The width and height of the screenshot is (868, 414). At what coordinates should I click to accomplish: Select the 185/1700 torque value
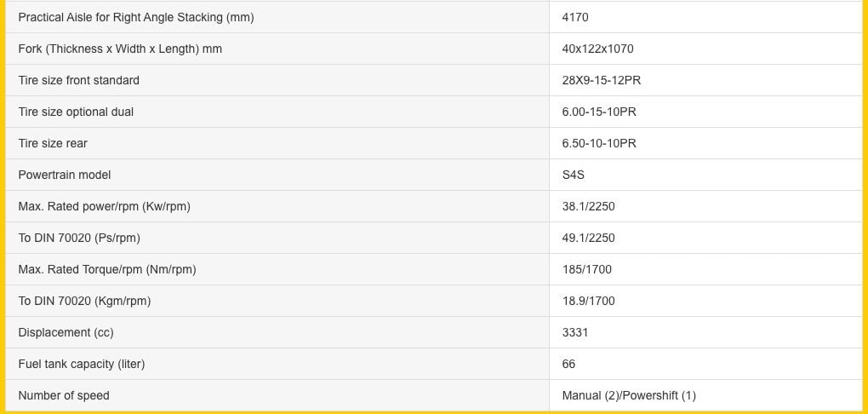coord(586,269)
